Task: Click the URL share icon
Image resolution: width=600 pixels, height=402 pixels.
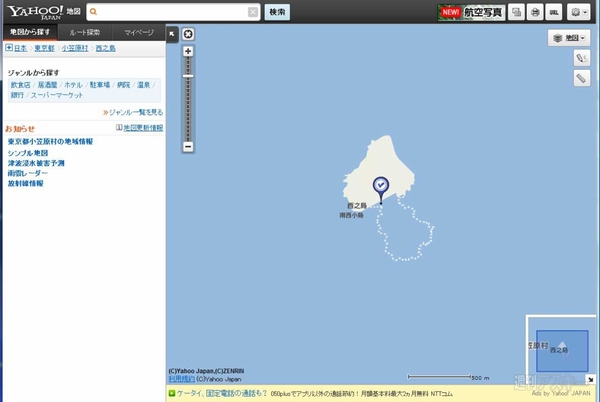Action: click(554, 12)
